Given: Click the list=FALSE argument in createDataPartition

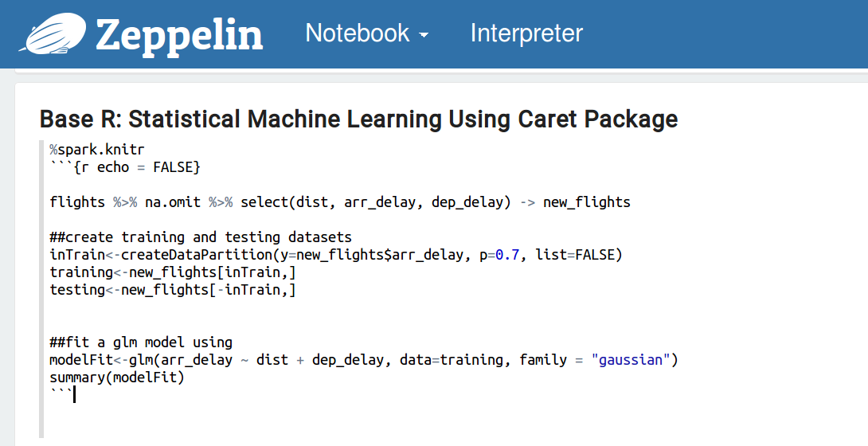Looking at the screenshot, I should (x=575, y=255).
